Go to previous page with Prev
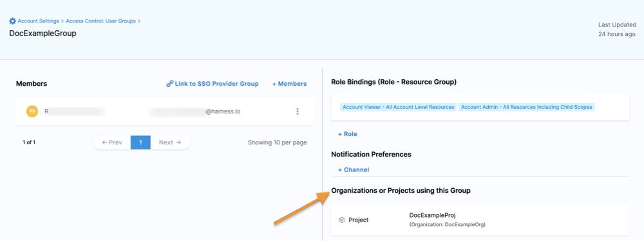 (112, 142)
